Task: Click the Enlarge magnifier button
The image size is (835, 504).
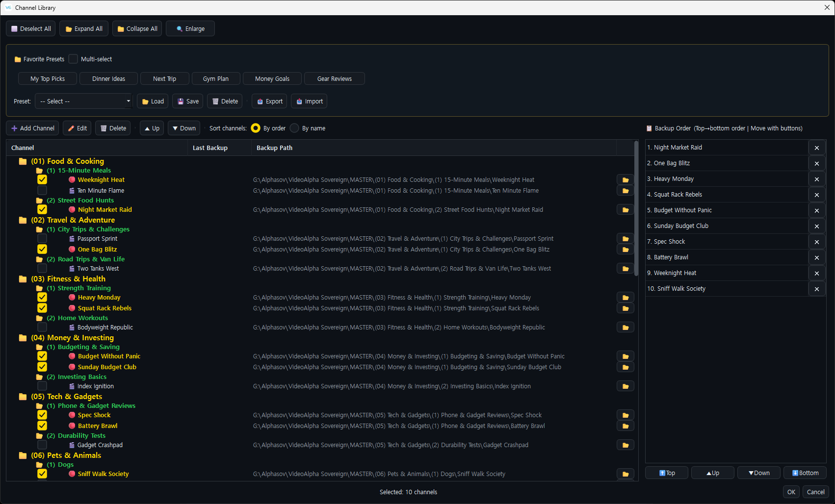Action: tap(190, 29)
